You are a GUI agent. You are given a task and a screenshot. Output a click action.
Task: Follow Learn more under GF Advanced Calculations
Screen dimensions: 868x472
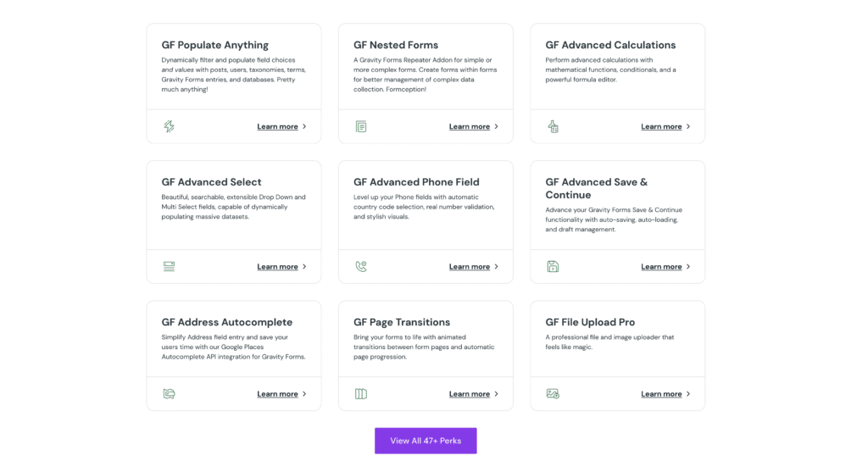pos(661,126)
